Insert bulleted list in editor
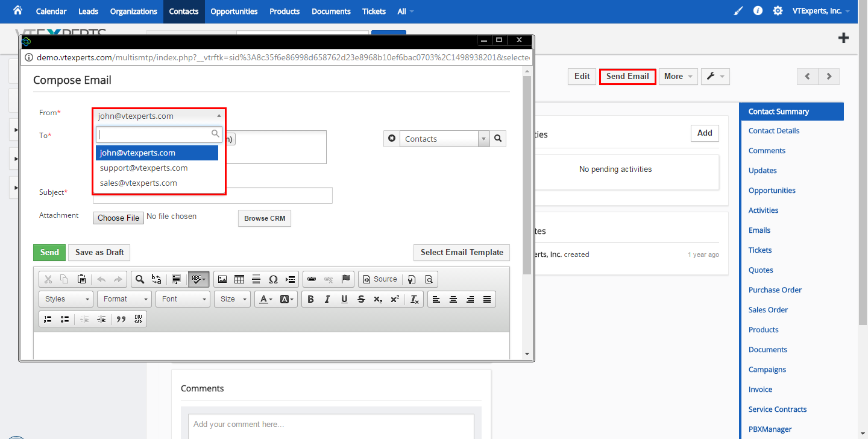Screen dimensions: 868x439 coord(64,319)
